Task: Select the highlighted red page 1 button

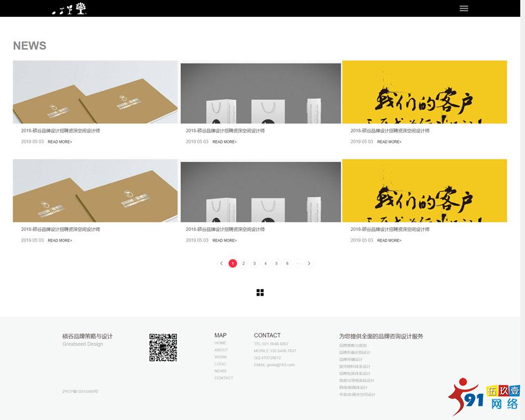Action: pyautogui.click(x=233, y=264)
